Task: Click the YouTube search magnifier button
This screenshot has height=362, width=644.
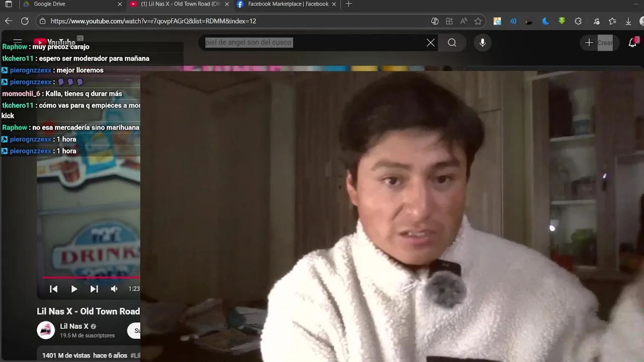Action: [452, 43]
